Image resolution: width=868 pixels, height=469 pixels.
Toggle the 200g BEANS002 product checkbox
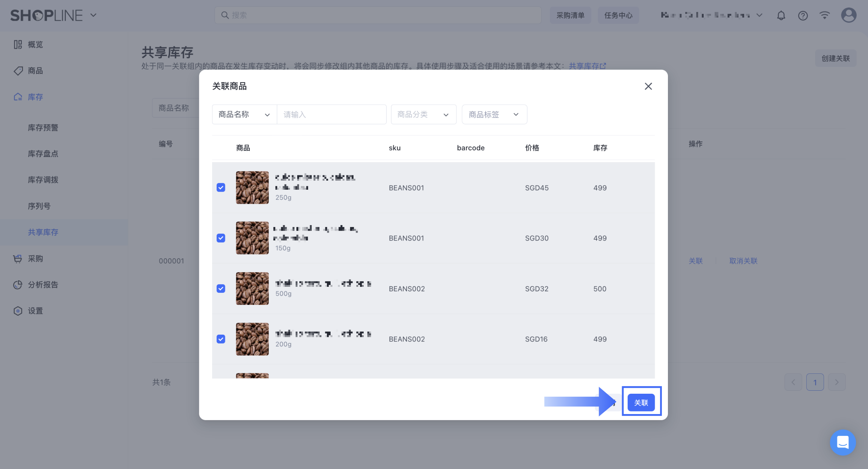point(221,339)
